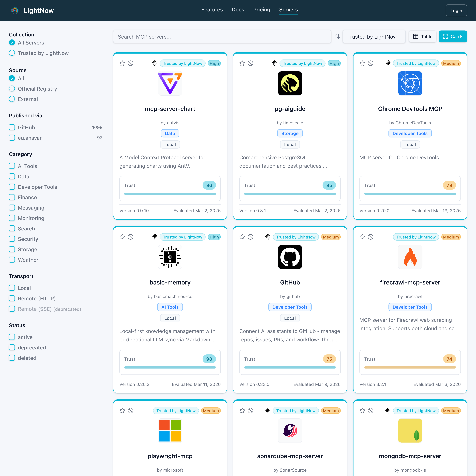The width and height of the screenshot is (476, 476).
Task: Click the trust bar on firecrawl-mcp-server
Action: point(410,367)
